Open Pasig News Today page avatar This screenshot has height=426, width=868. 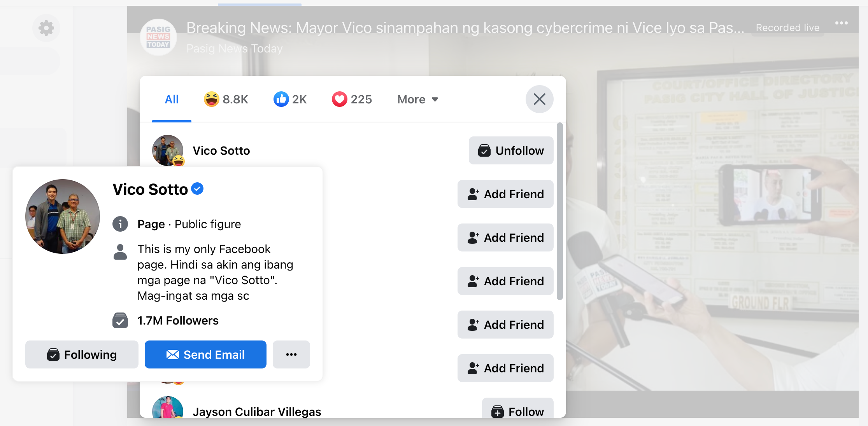158,37
